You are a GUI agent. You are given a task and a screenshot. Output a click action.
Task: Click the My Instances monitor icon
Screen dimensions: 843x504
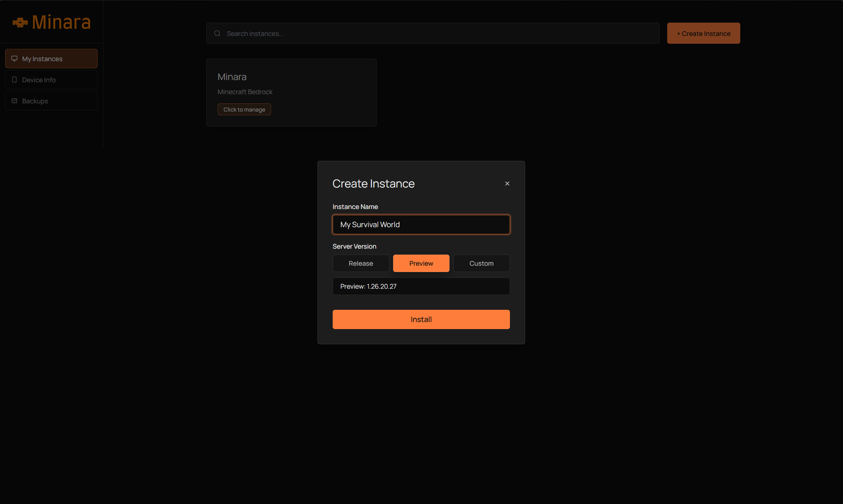14,59
